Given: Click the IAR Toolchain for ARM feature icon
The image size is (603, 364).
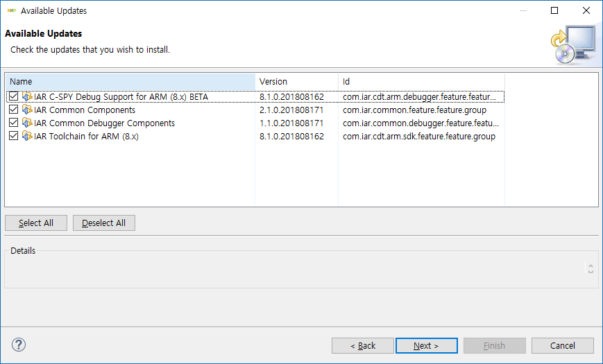Looking at the screenshot, I should (27, 137).
